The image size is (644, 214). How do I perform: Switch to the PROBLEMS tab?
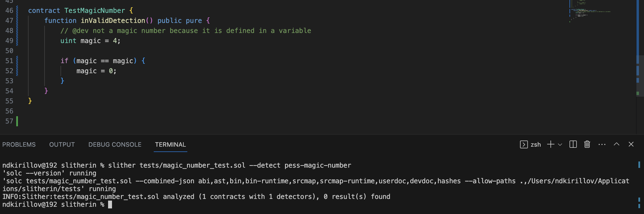click(19, 144)
